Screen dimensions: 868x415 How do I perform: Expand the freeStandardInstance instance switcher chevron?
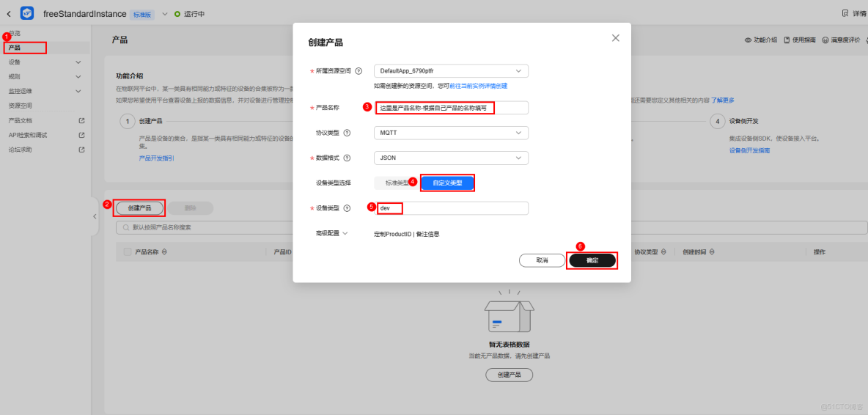(165, 13)
